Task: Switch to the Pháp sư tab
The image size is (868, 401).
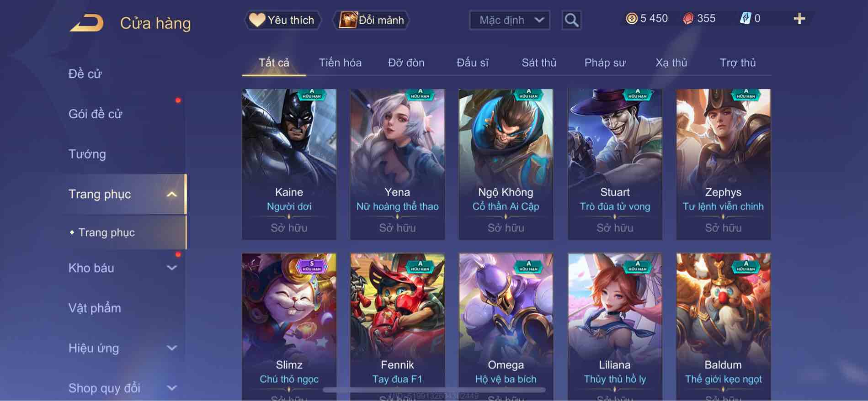Action: (x=605, y=63)
